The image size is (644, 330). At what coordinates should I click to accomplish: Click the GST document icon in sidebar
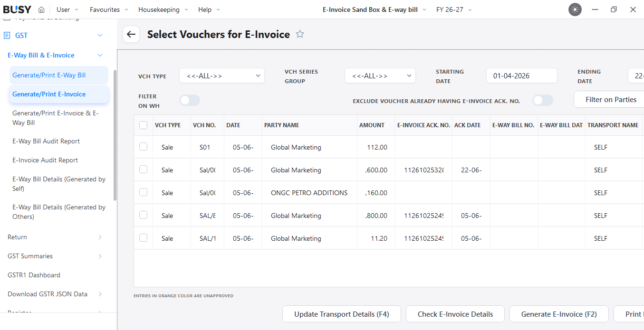coord(7,36)
